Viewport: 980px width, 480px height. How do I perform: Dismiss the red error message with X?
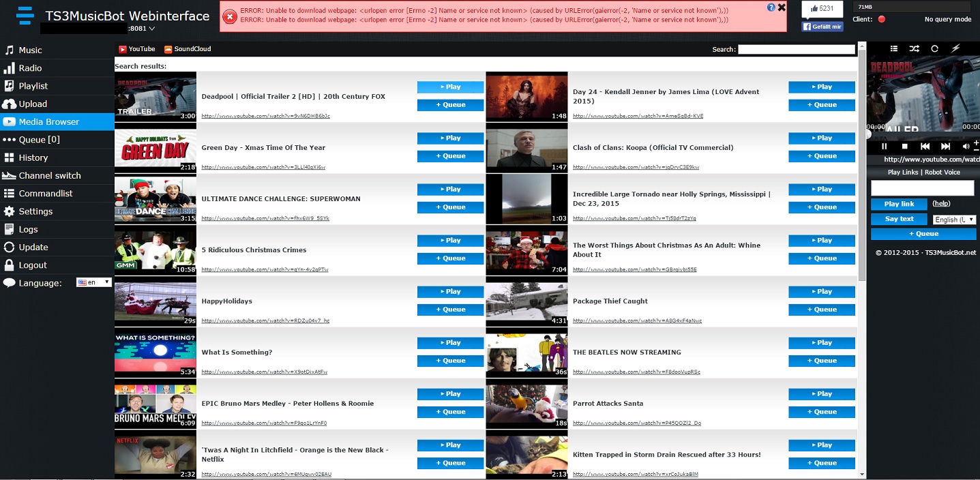[x=782, y=7]
